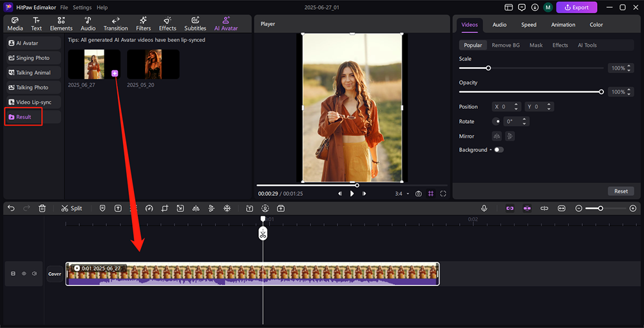Open the File menu
644x328 pixels.
64,7
